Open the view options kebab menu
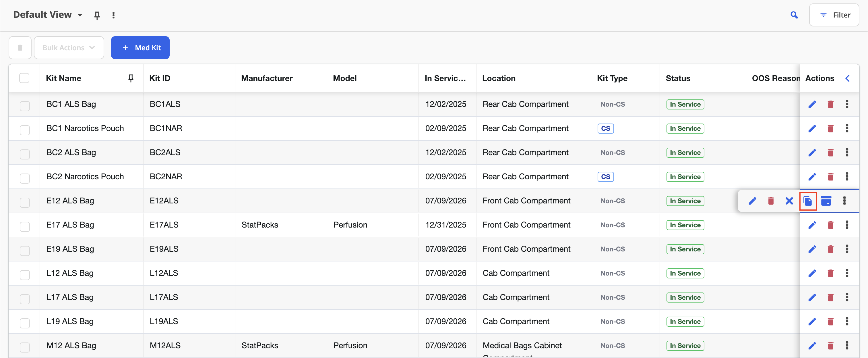Viewport: 868px width, 358px height. [114, 15]
